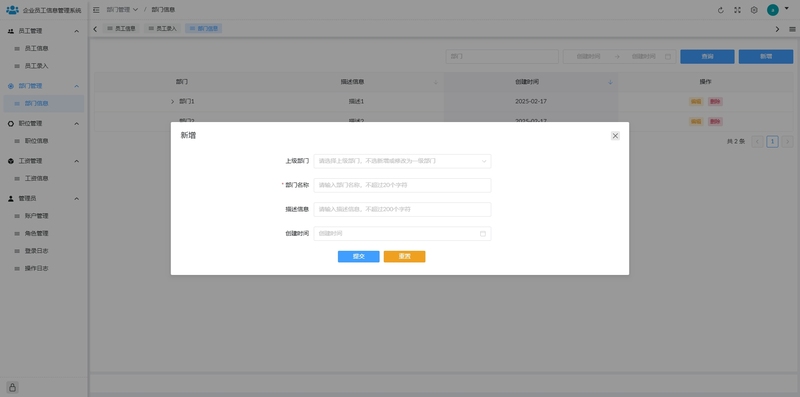Switch to the 部门信息 tab

click(204, 29)
